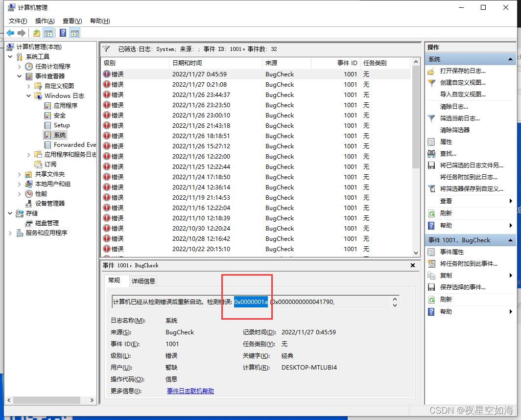Select 任务计划程序 in the tree
This screenshot has width=521, height=420.
click(53, 67)
